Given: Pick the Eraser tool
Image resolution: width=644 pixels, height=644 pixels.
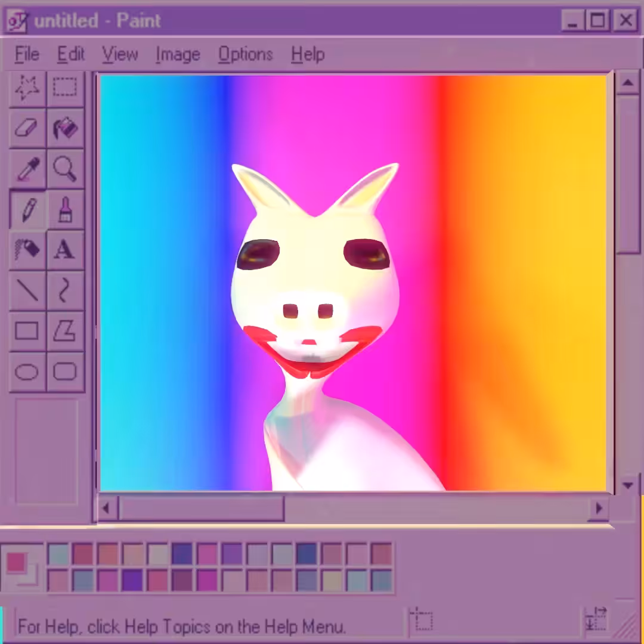Looking at the screenshot, I should [x=27, y=128].
